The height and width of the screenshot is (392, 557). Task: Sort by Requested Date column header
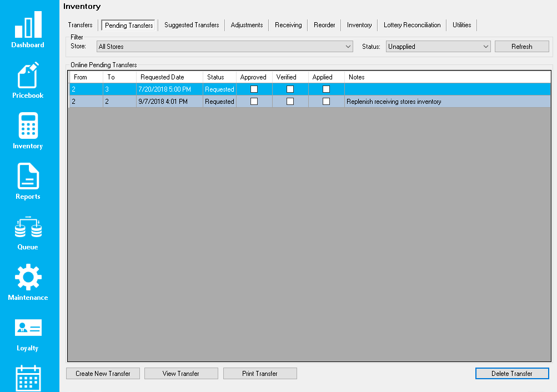point(170,77)
